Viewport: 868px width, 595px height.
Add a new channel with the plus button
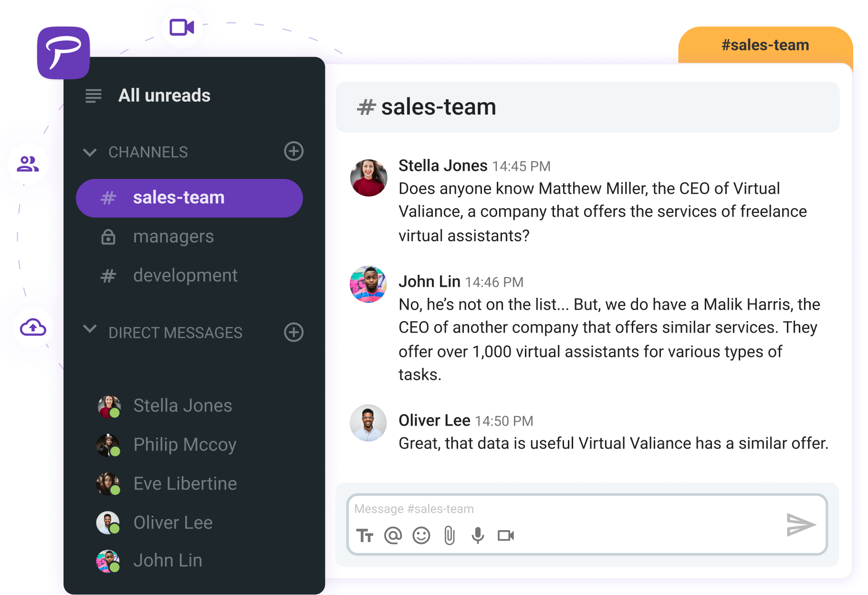point(293,151)
